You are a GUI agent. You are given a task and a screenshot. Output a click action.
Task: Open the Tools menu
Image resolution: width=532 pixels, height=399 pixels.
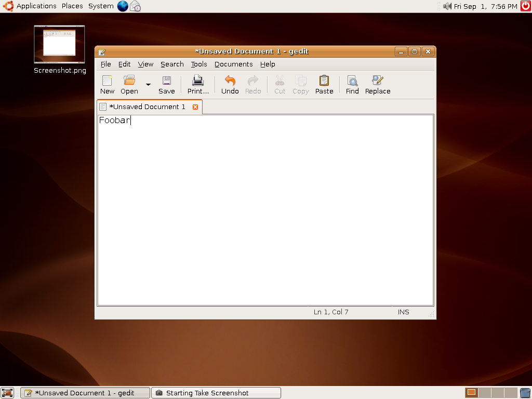[198, 64]
